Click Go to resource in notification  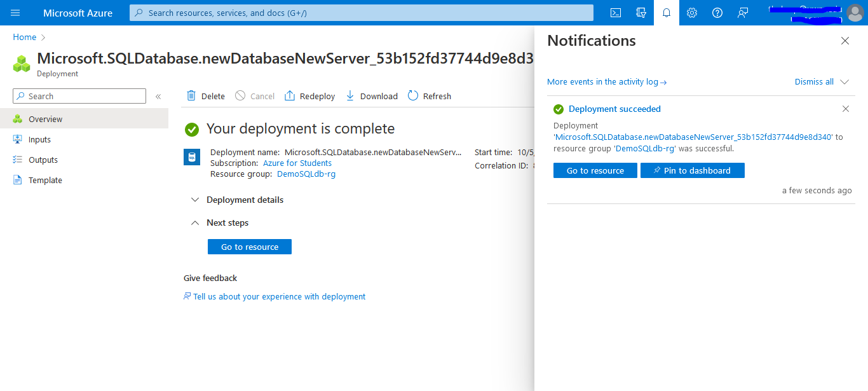(595, 170)
